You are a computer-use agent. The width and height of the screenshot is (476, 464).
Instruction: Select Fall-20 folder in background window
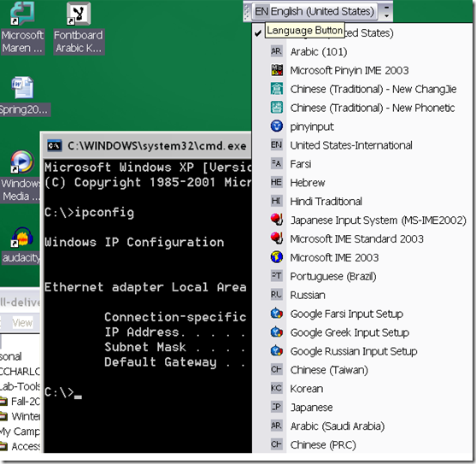click(x=20, y=401)
